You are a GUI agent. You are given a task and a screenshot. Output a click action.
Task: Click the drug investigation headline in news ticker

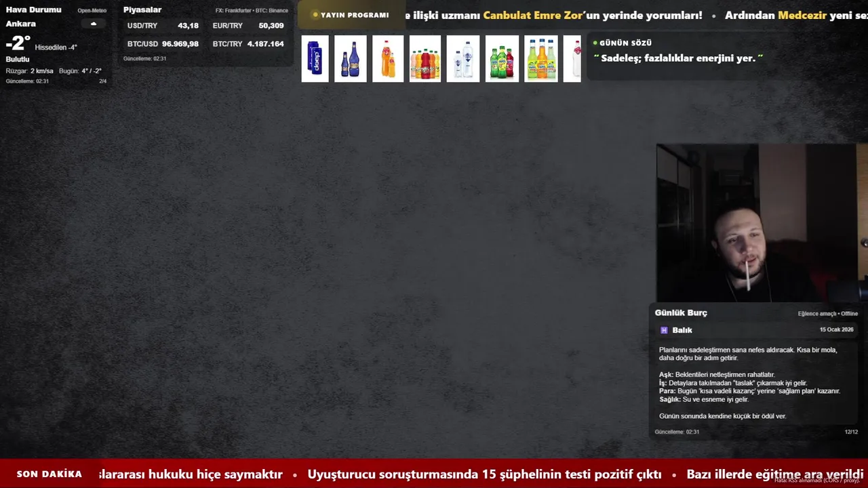(x=484, y=474)
